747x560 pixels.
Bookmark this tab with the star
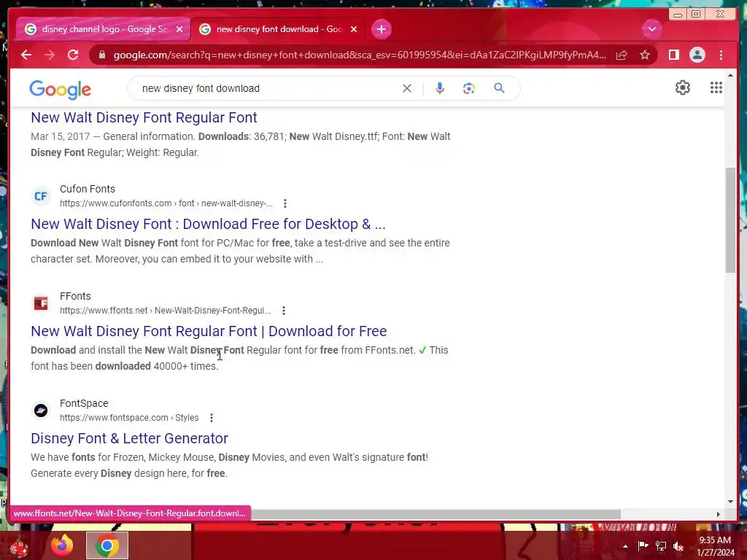[x=645, y=55]
